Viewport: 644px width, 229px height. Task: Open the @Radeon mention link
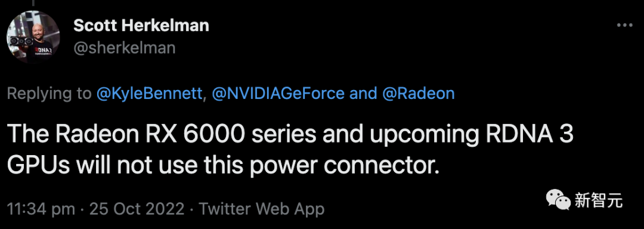click(x=419, y=94)
